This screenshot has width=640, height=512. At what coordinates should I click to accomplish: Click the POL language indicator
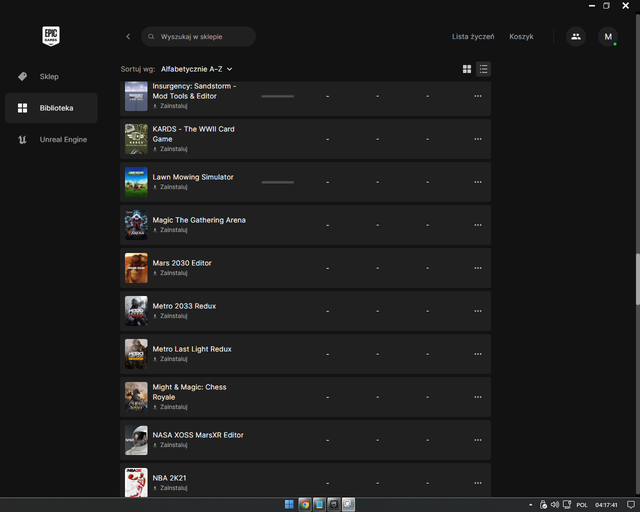tap(582, 505)
